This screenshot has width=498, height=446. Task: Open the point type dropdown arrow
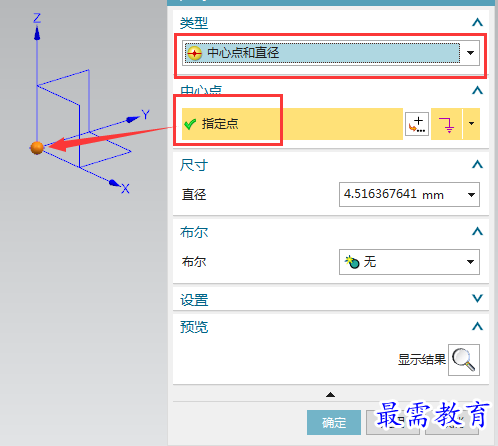click(x=471, y=124)
